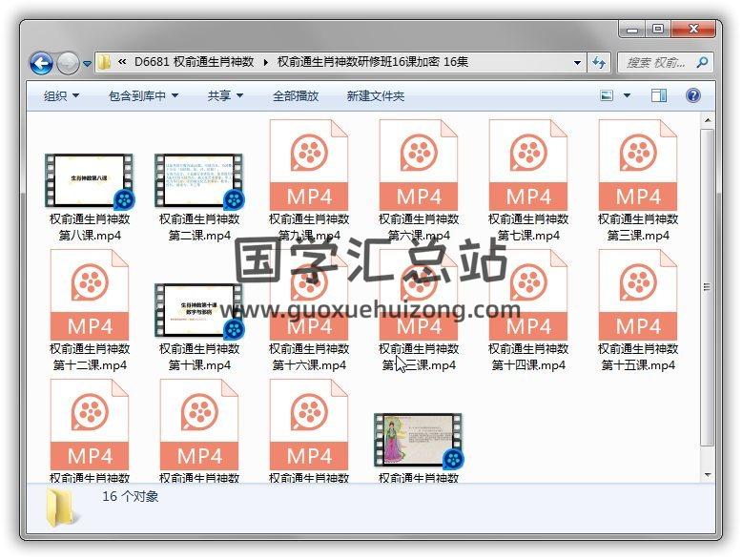This screenshot has width=742, height=560.
Task: Select MP4 file icon 第七课.mp4
Action: tap(528, 165)
